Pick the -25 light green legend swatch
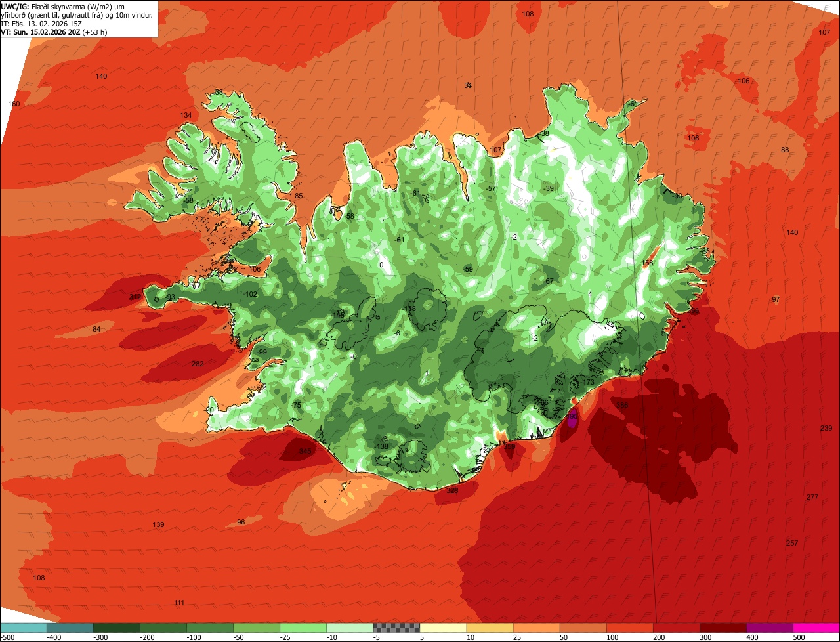Viewport: 840px width, 642px height. click(x=303, y=627)
